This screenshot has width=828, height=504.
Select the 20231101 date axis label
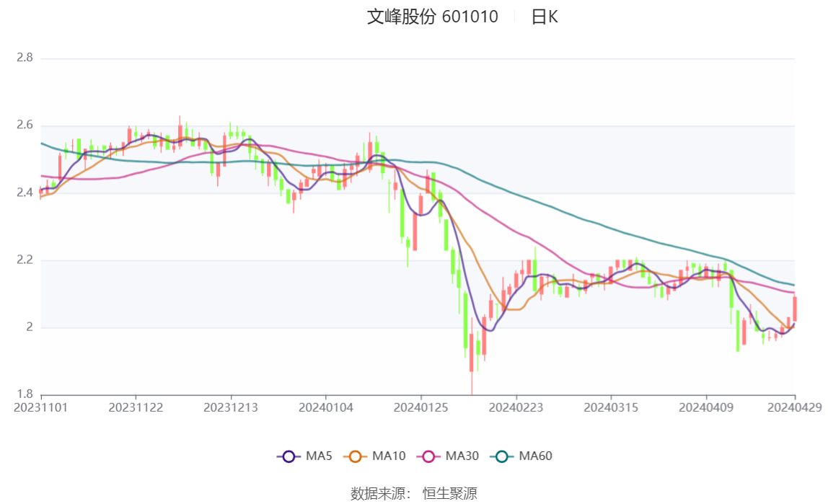(40, 407)
